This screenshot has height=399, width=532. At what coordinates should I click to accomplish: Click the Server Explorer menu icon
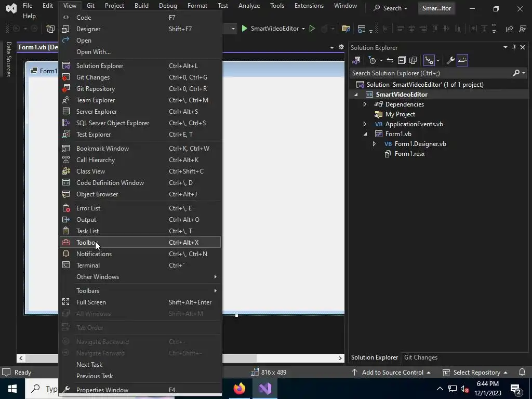[66, 112]
